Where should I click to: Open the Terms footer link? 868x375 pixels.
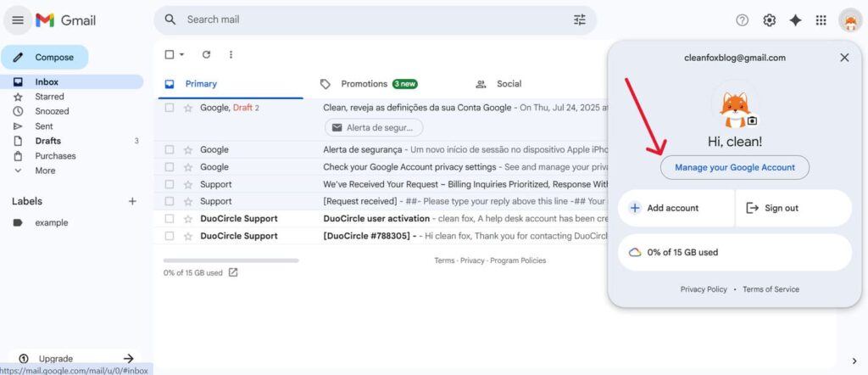pos(444,260)
